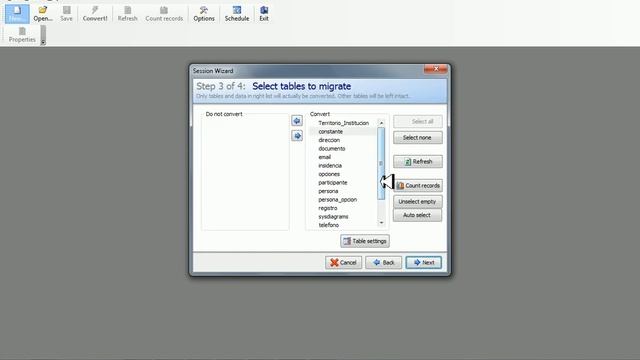Click the Refresh button in the wizard
Image resolution: width=640 pixels, height=360 pixels.
(418, 162)
